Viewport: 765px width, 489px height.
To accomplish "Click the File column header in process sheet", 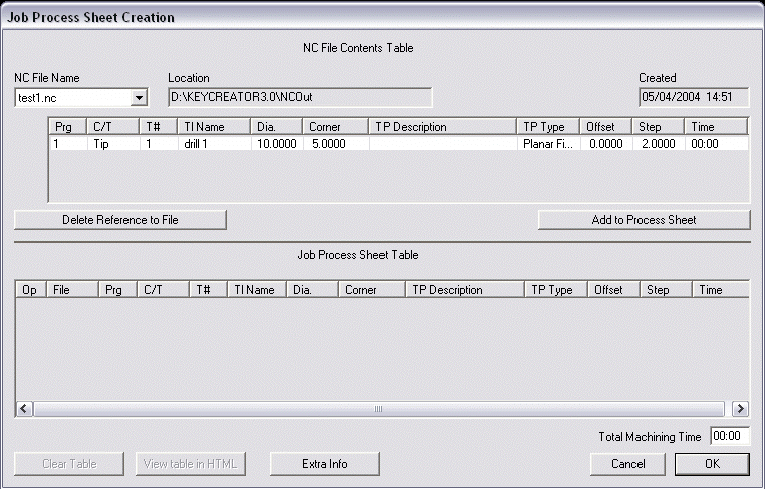I will [x=72, y=290].
